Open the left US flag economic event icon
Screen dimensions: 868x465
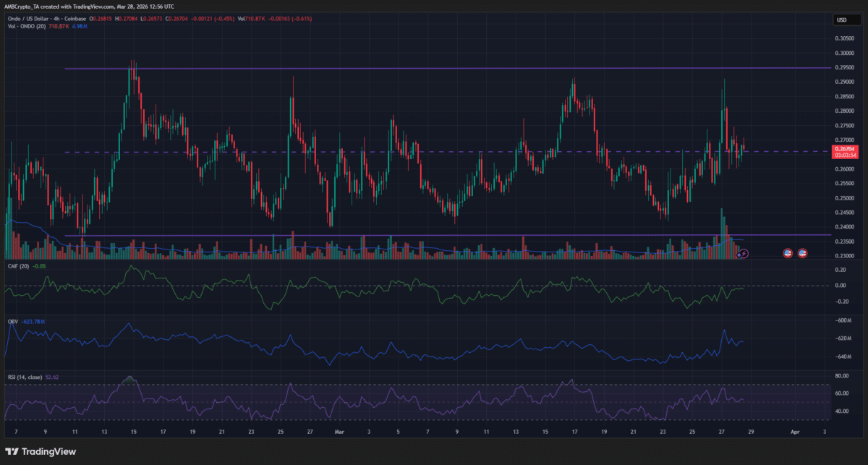point(788,252)
